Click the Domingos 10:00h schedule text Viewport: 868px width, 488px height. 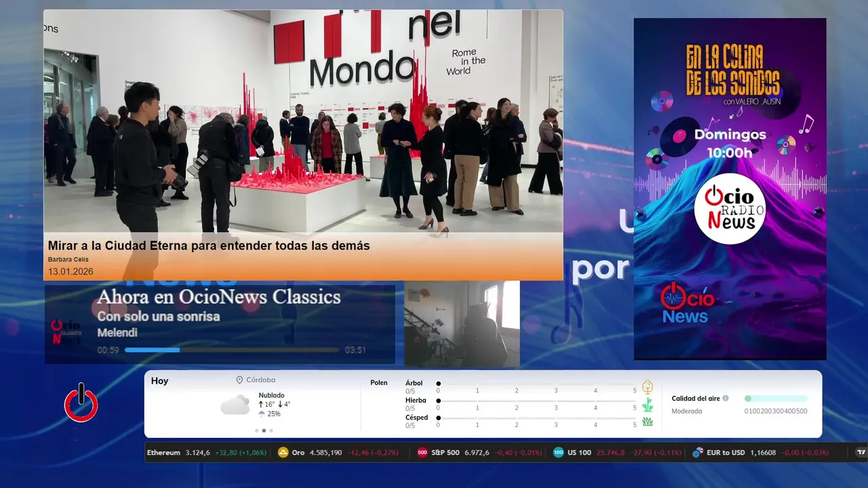point(730,143)
